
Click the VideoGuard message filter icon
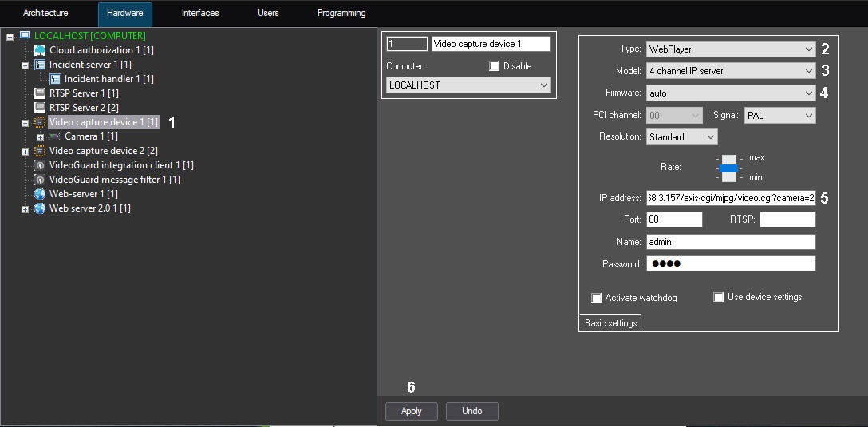coord(40,180)
